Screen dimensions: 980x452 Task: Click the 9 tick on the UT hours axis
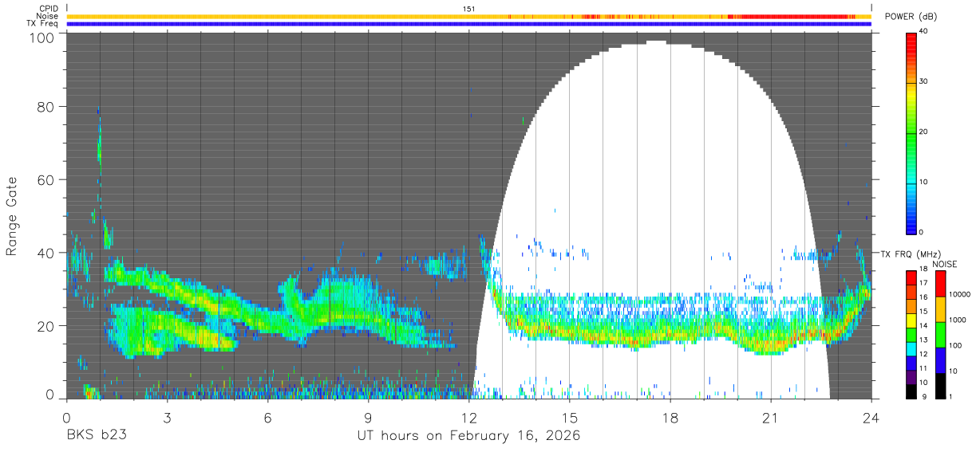pyautogui.click(x=368, y=417)
